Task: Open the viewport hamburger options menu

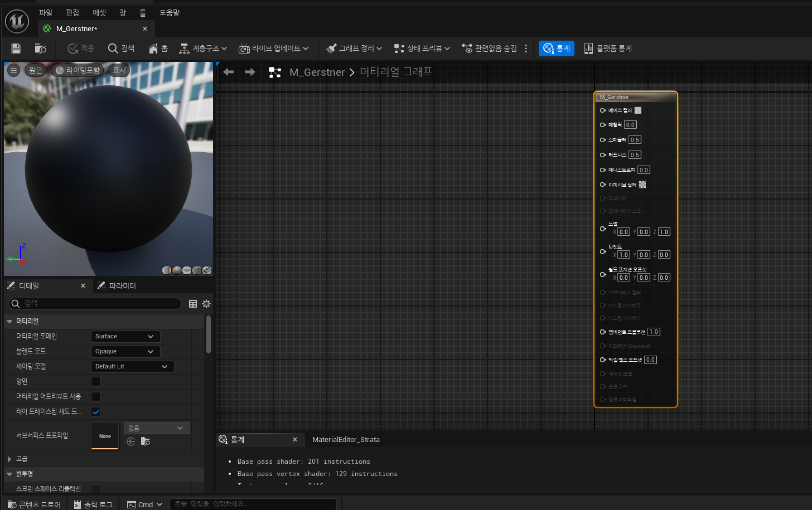Action: (14, 70)
